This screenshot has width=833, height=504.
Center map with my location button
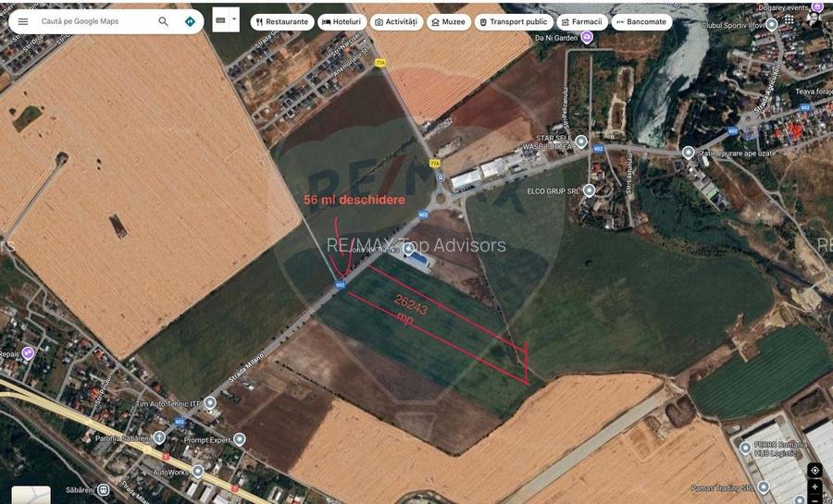[814, 471]
